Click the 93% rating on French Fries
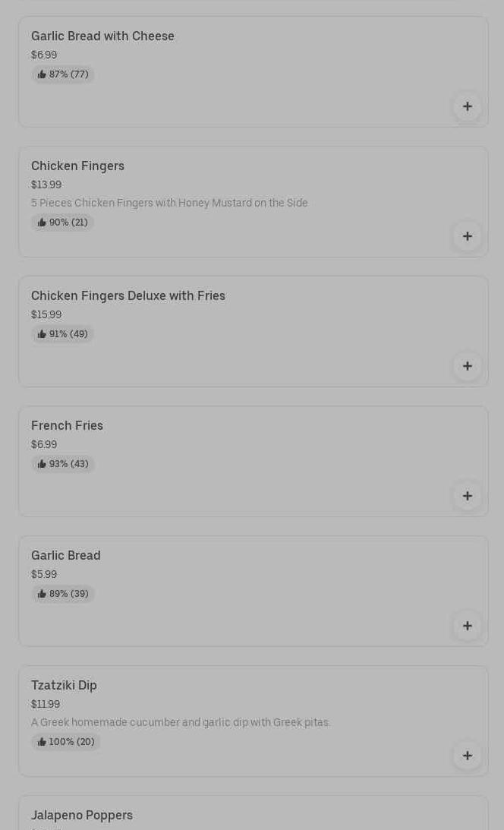504x830 pixels. point(63,464)
